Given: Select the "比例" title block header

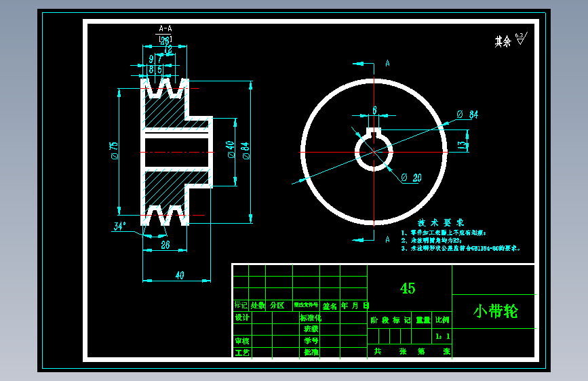Looking at the screenshot, I should (x=442, y=320).
